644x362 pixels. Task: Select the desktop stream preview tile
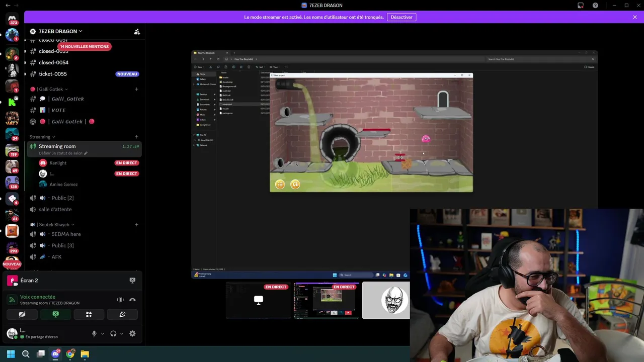tap(327, 300)
